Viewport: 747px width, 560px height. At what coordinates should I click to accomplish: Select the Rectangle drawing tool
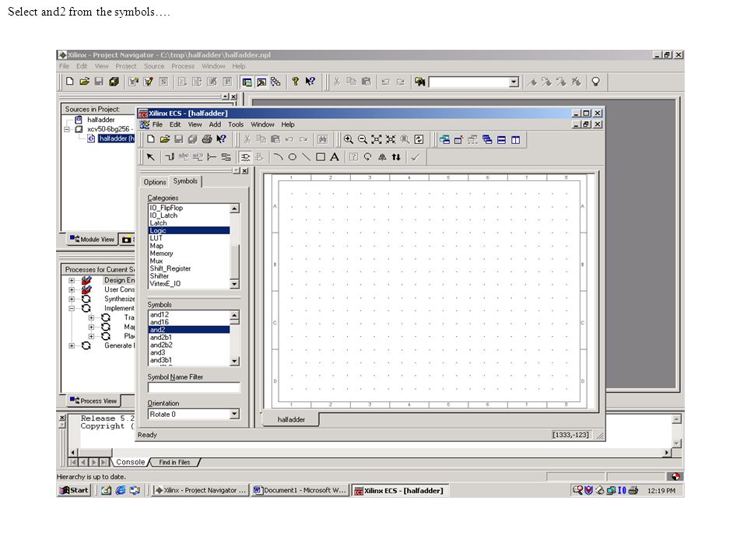tap(321, 156)
